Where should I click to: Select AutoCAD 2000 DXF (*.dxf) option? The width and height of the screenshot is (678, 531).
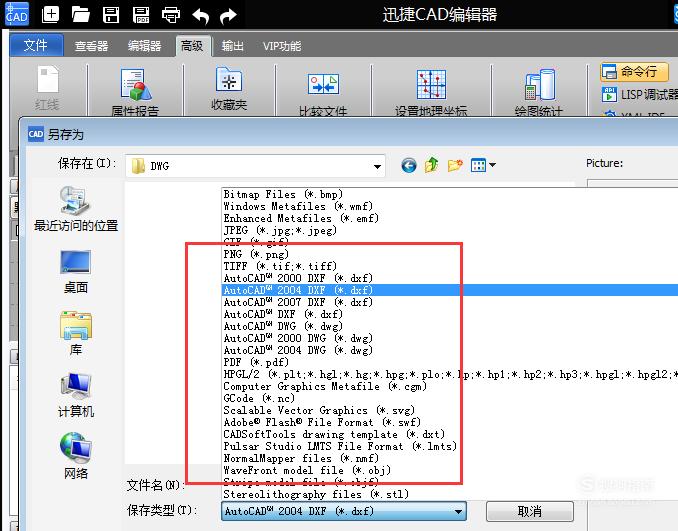click(298, 278)
